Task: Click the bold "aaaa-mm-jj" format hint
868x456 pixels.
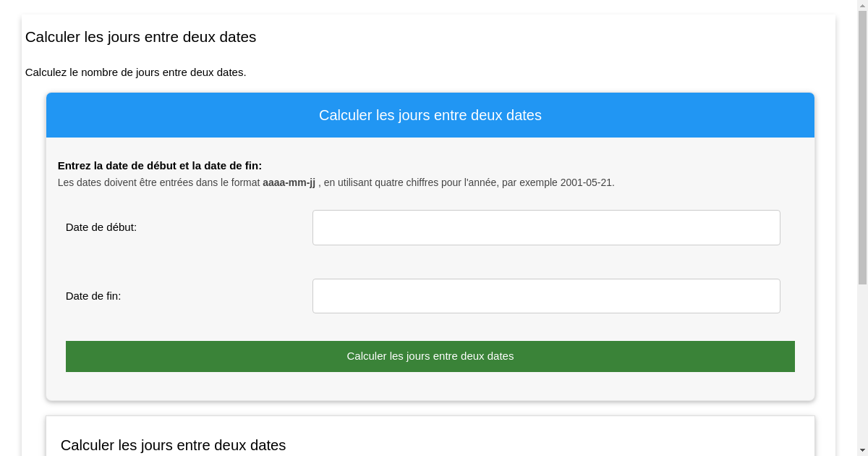Action: 289,182
